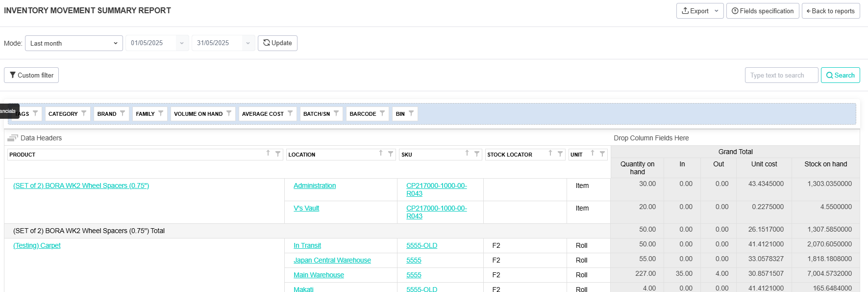Click filter icon on BRAND field
The width and height of the screenshot is (868, 292).
tap(123, 113)
